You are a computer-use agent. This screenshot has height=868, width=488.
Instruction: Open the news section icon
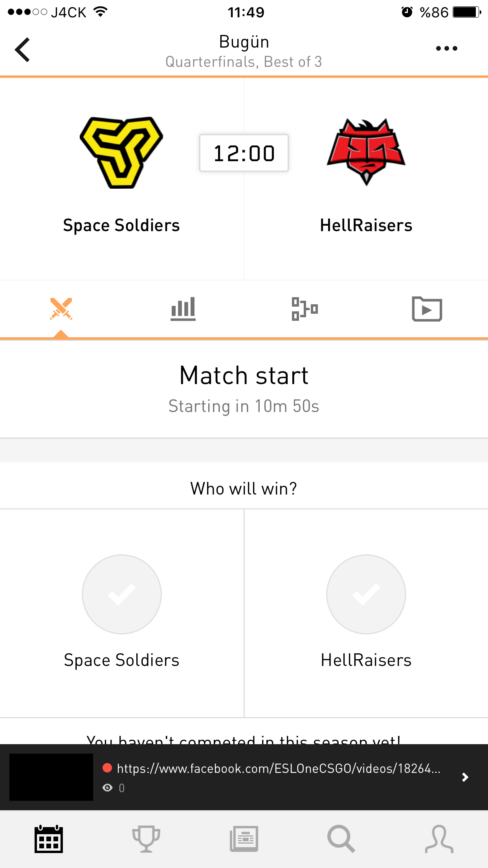244,839
